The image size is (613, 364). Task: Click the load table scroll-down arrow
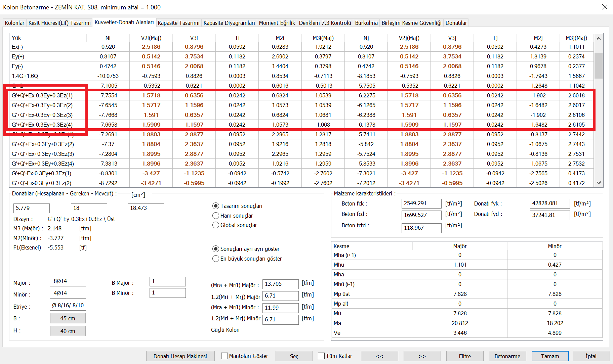[x=599, y=183]
